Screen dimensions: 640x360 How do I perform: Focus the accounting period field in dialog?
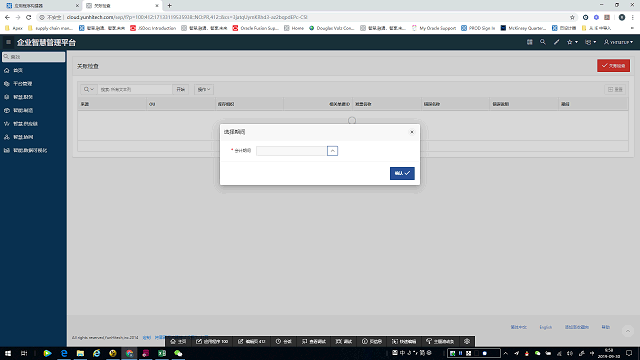click(x=291, y=151)
